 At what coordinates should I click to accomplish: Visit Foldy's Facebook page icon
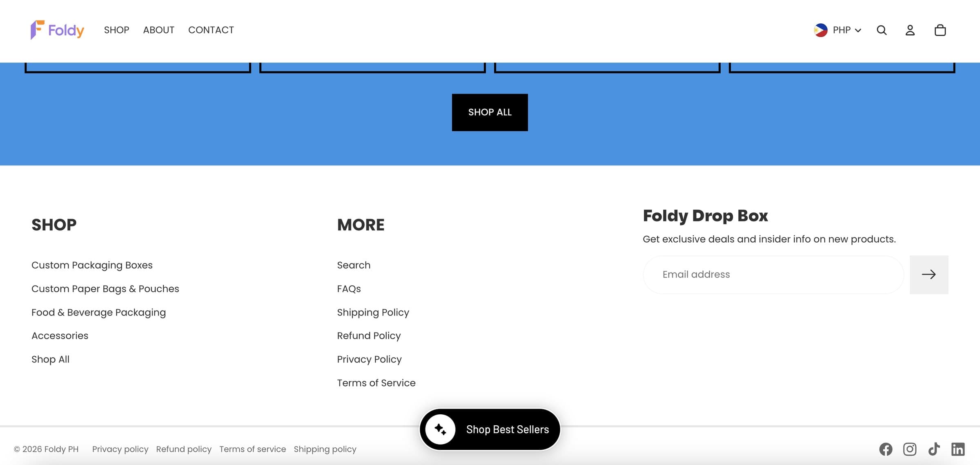[886, 449]
